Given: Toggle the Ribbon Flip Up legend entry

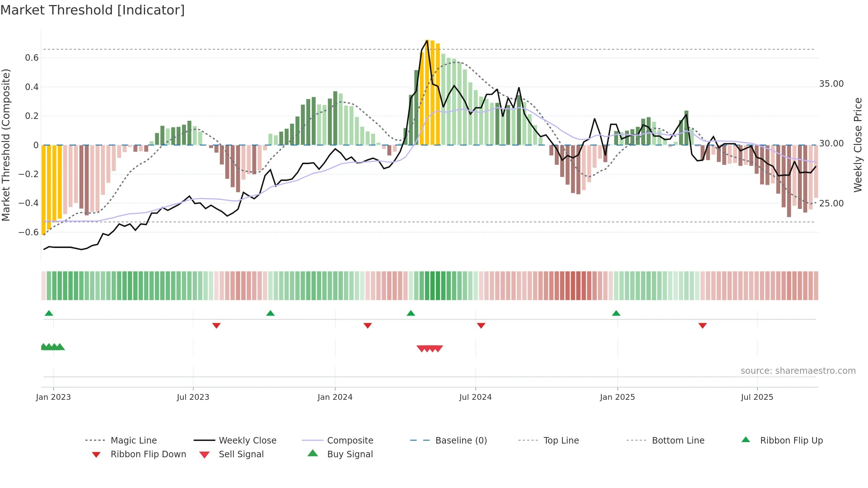Looking at the screenshot, I should click(782, 440).
